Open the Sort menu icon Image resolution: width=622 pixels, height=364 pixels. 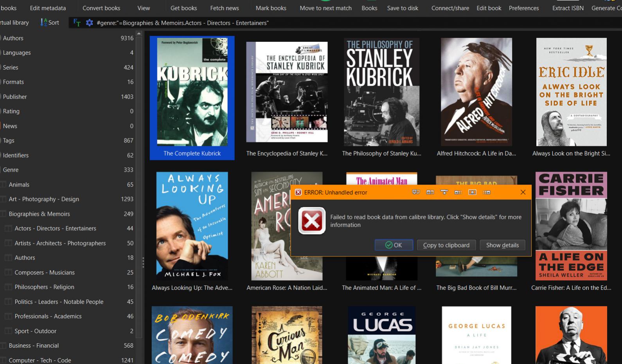coord(44,23)
